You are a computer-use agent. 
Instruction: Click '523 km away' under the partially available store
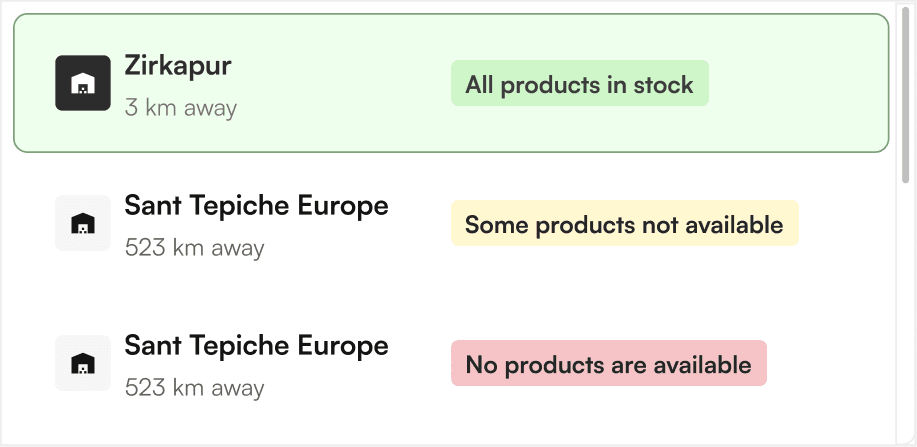pos(194,247)
